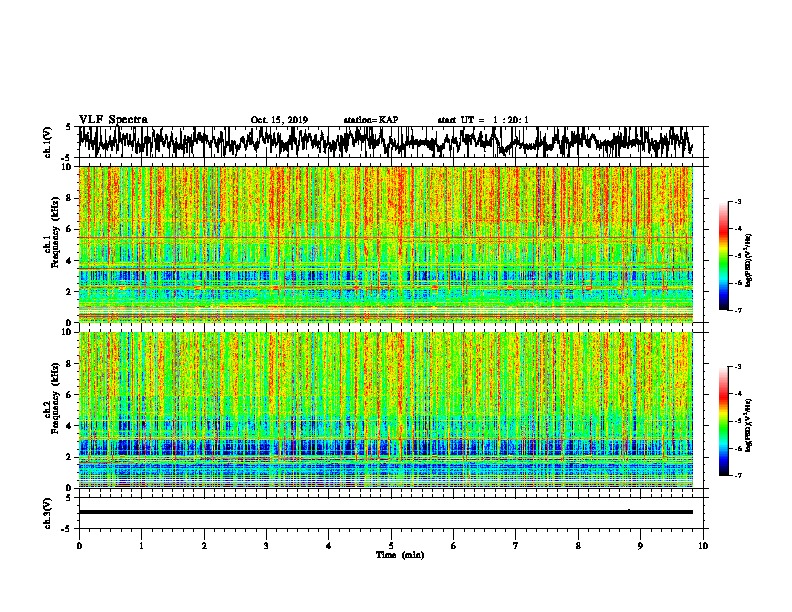This screenshot has height=612, width=792.
Task: Click the "ch.3(V)" axis label
Action: [48, 513]
